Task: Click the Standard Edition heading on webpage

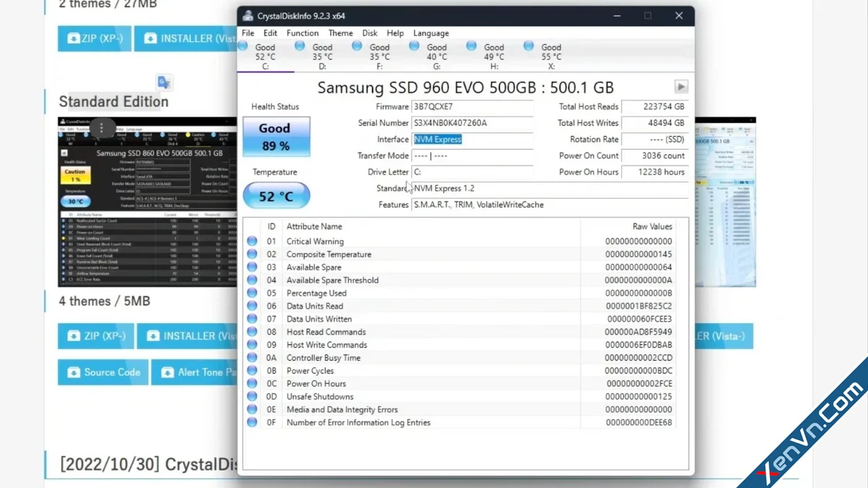Action: coord(114,102)
